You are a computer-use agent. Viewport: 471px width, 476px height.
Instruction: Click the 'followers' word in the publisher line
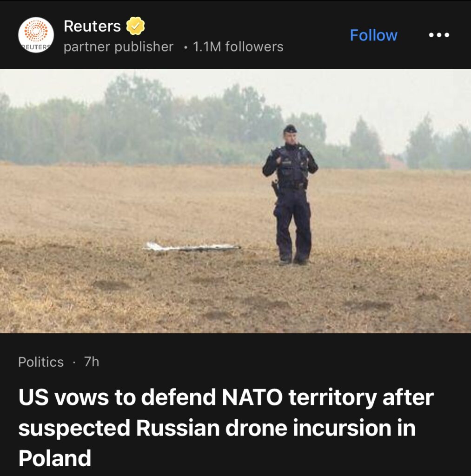pyautogui.click(x=254, y=47)
